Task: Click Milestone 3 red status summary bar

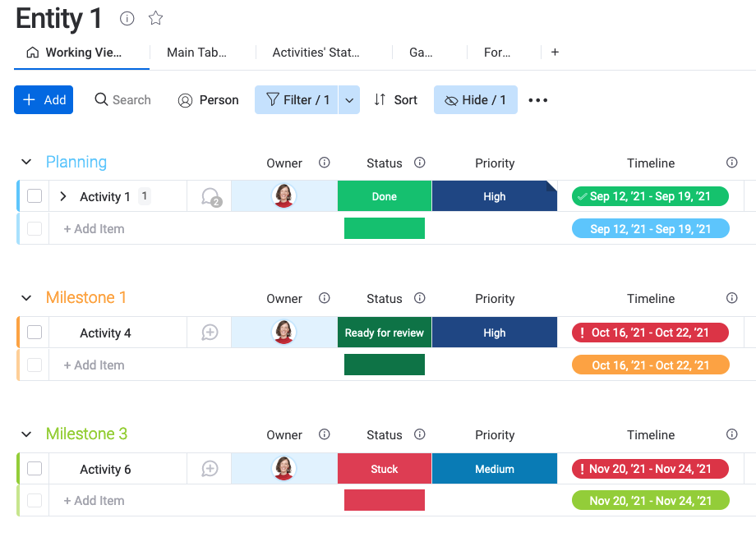Action: (x=385, y=500)
